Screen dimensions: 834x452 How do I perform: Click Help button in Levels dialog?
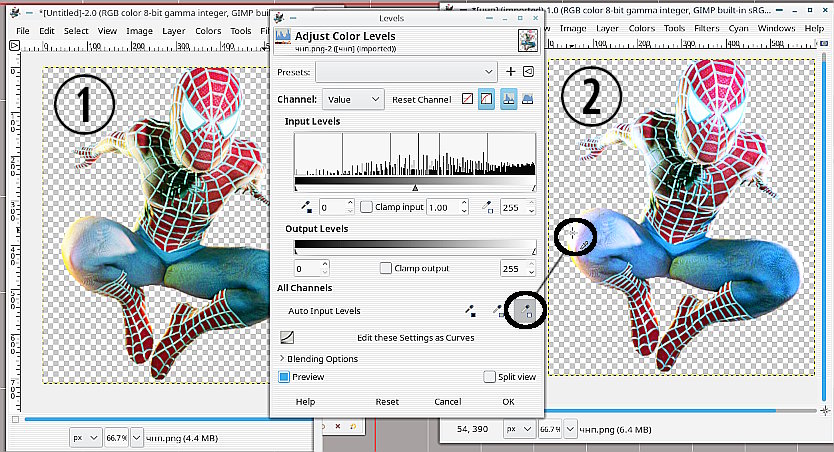305,402
